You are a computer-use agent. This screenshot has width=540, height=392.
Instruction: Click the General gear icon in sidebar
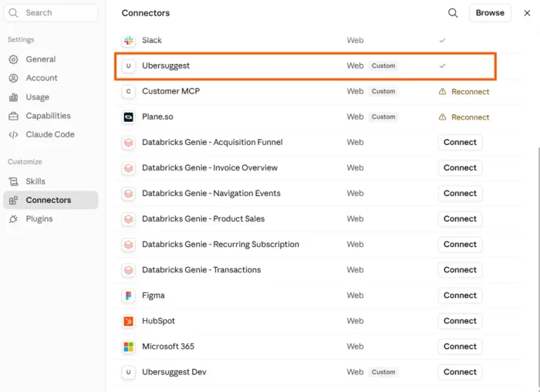click(13, 59)
